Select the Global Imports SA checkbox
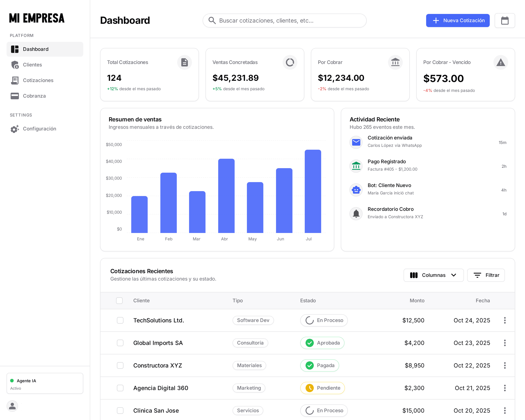525x420 pixels. (x=120, y=343)
